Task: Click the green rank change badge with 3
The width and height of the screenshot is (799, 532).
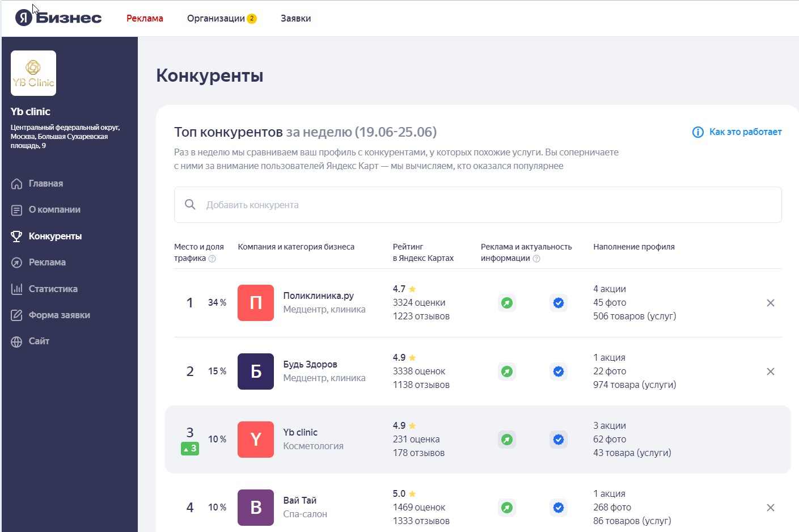Action: (190, 449)
